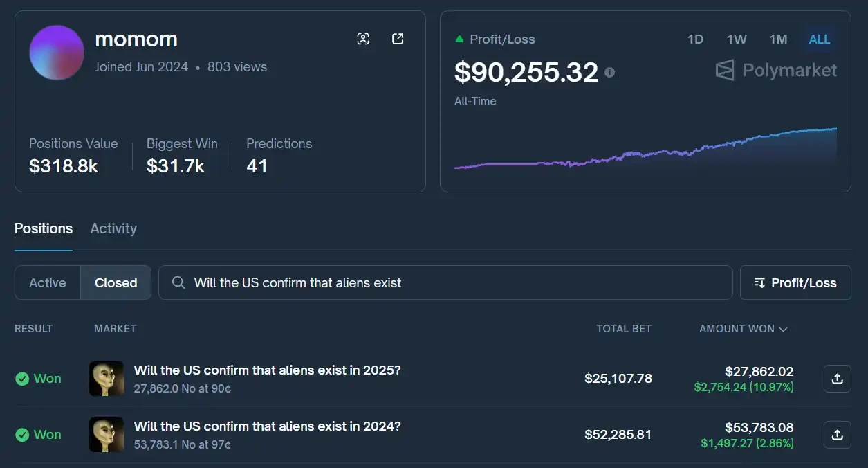The height and width of the screenshot is (468, 868).
Task: Switch to Active positions
Action: point(47,282)
